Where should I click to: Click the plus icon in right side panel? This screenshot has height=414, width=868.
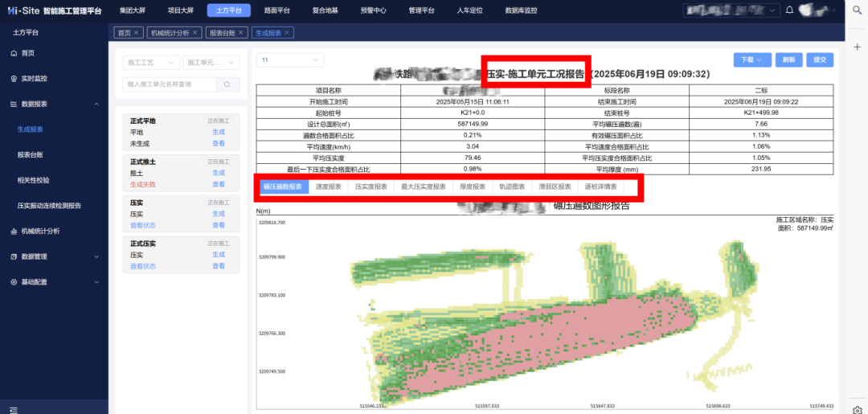pyautogui.click(x=857, y=47)
